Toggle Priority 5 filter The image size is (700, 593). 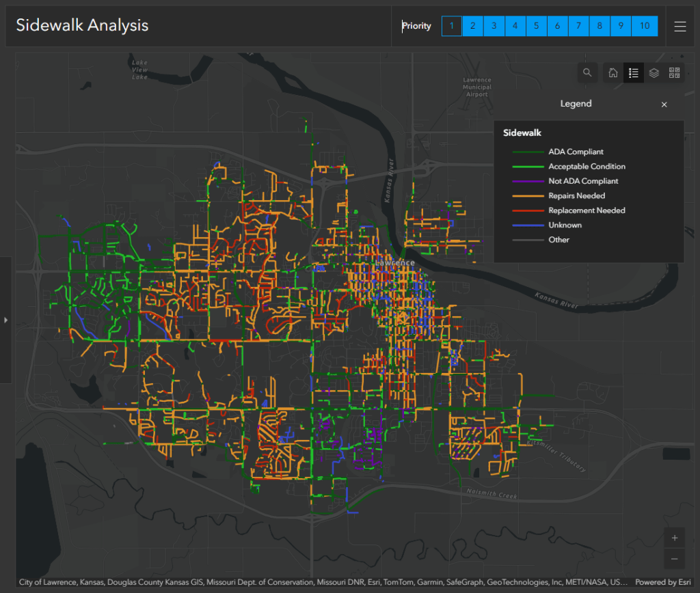pyautogui.click(x=536, y=27)
